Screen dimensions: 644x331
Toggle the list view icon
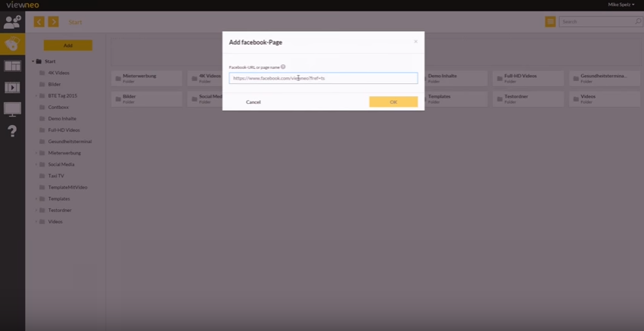coord(550,22)
